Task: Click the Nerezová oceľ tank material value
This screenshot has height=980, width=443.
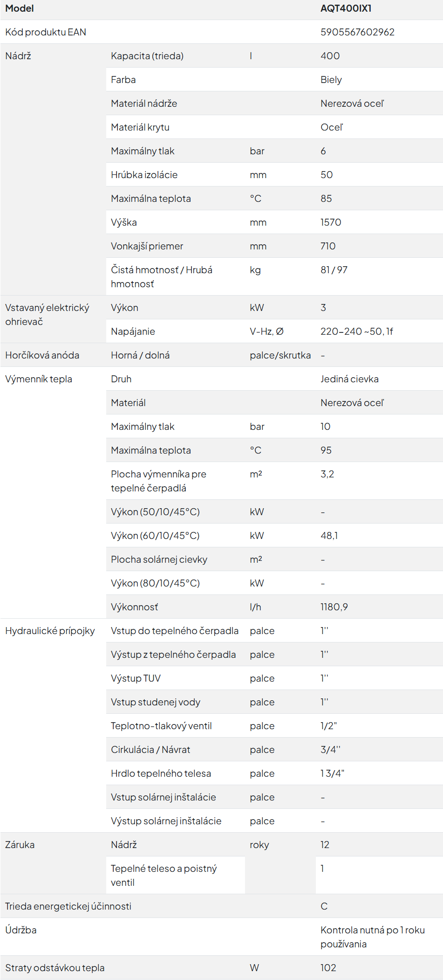Action: point(352,104)
